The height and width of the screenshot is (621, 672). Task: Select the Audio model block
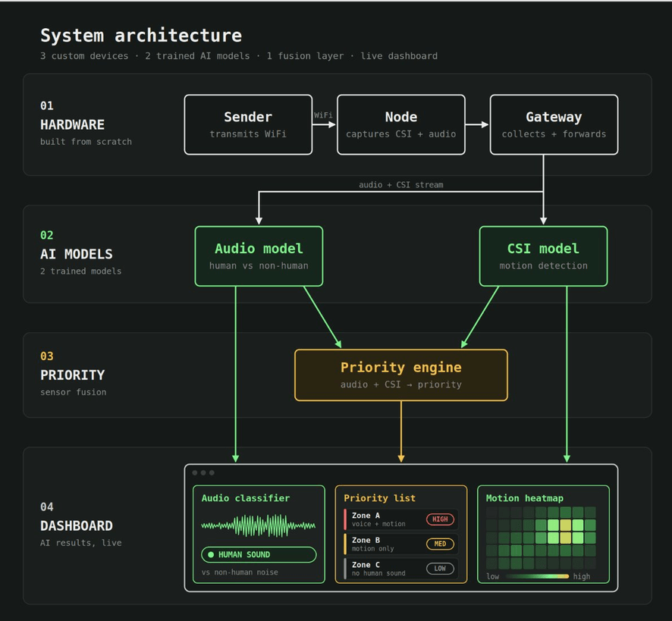pyautogui.click(x=259, y=256)
